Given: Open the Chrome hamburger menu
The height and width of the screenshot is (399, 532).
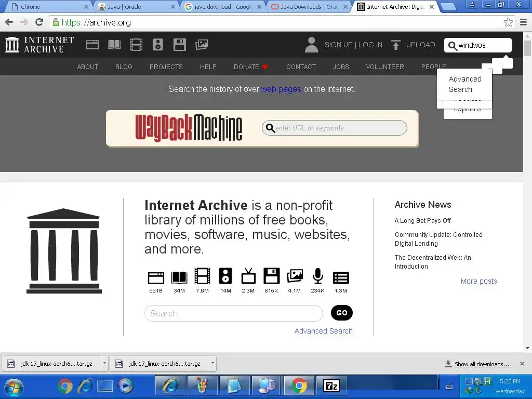Looking at the screenshot, I should click(524, 22).
